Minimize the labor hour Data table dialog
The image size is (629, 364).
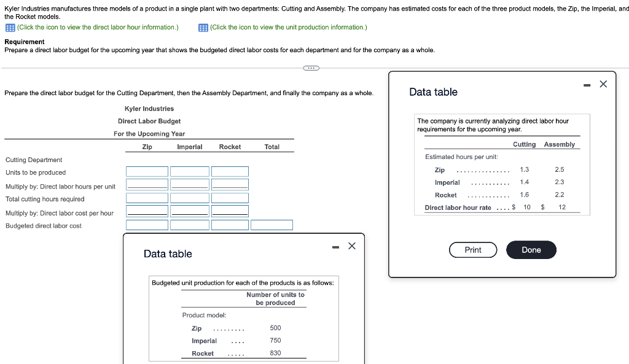tap(587, 85)
